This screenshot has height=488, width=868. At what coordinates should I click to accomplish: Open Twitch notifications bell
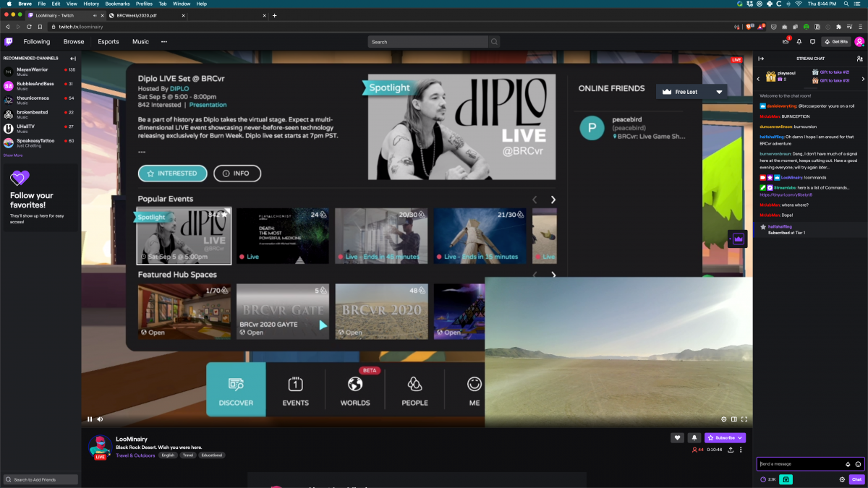point(799,42)
